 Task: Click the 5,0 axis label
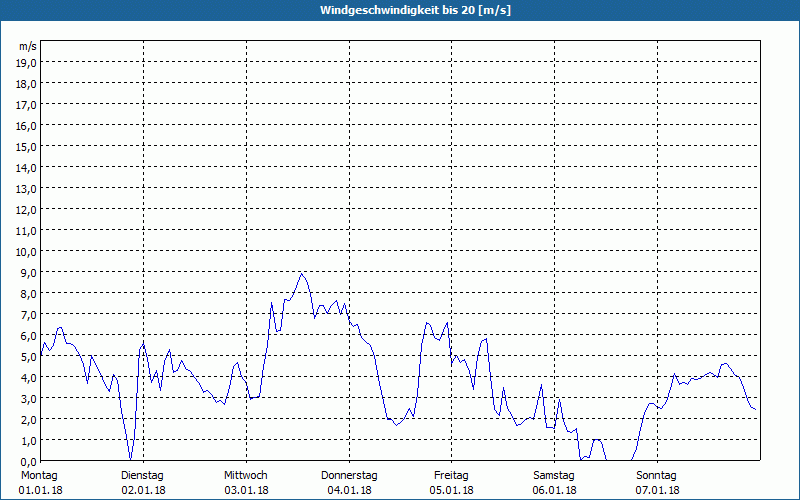click(x=29, y=357)
